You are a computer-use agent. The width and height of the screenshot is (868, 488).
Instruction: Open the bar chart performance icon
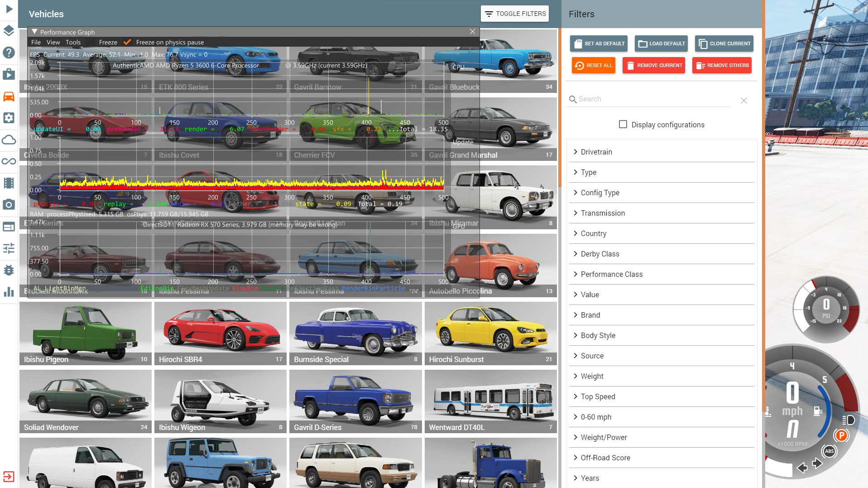9,292
